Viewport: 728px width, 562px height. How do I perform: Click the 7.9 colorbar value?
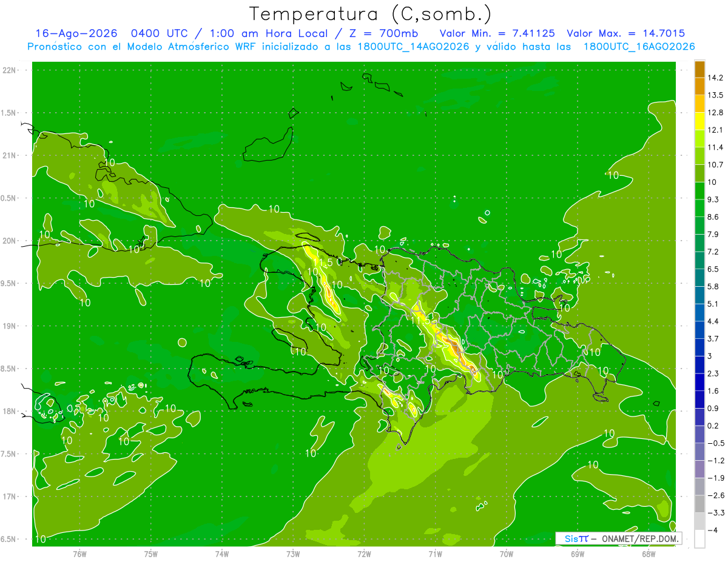point(713,235)
